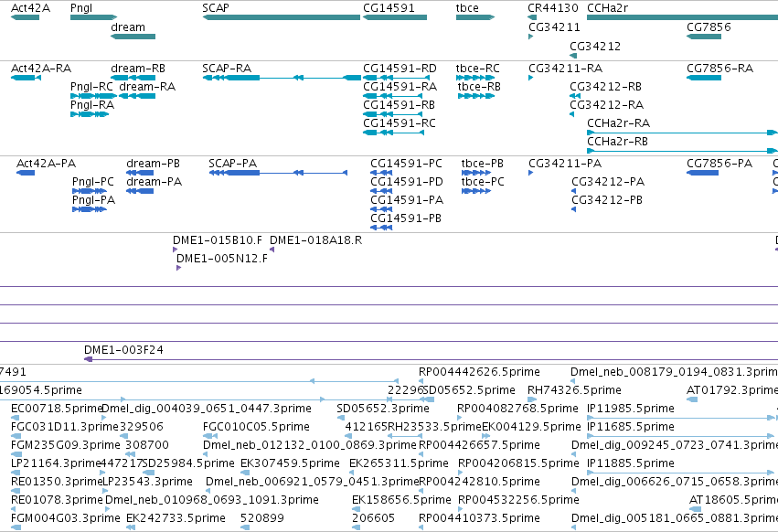Select the CG14591-RA transcript
Image resolution: width=778 pixels, height=532 pixels.
[x=393, y=96]
